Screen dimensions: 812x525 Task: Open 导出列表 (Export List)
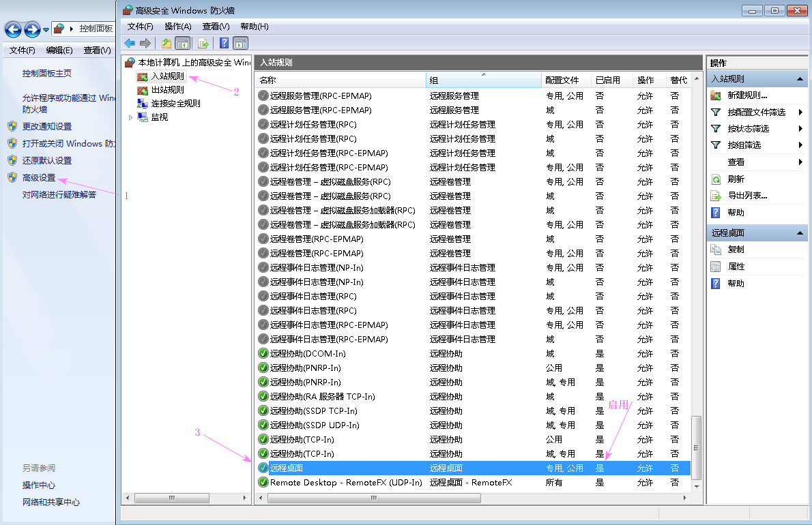click(714, 196)
